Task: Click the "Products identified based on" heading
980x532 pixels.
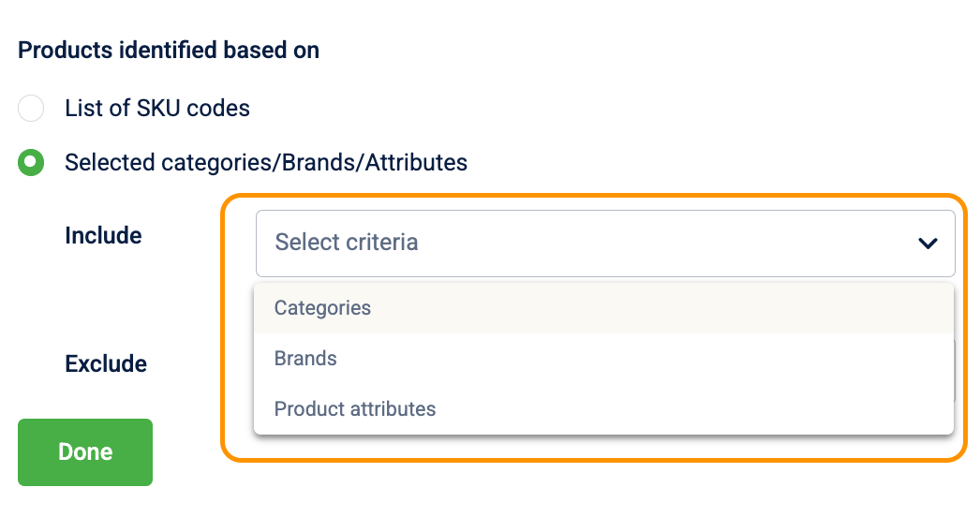Action: coord(169,51)
